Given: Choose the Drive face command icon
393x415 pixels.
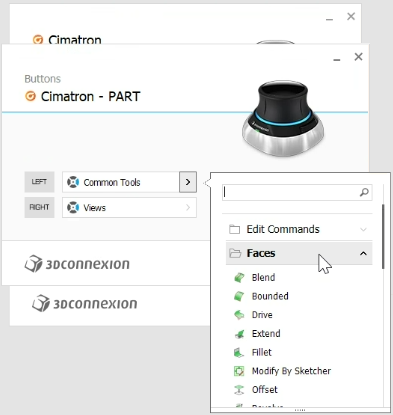Looking at the screenshot, I should click(239, 315).
